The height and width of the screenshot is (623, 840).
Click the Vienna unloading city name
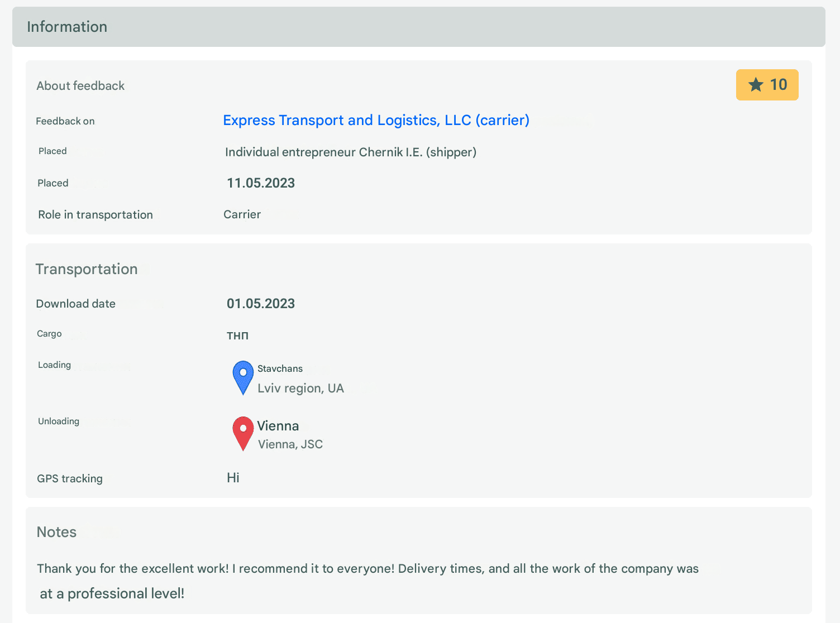click(278, 426)
